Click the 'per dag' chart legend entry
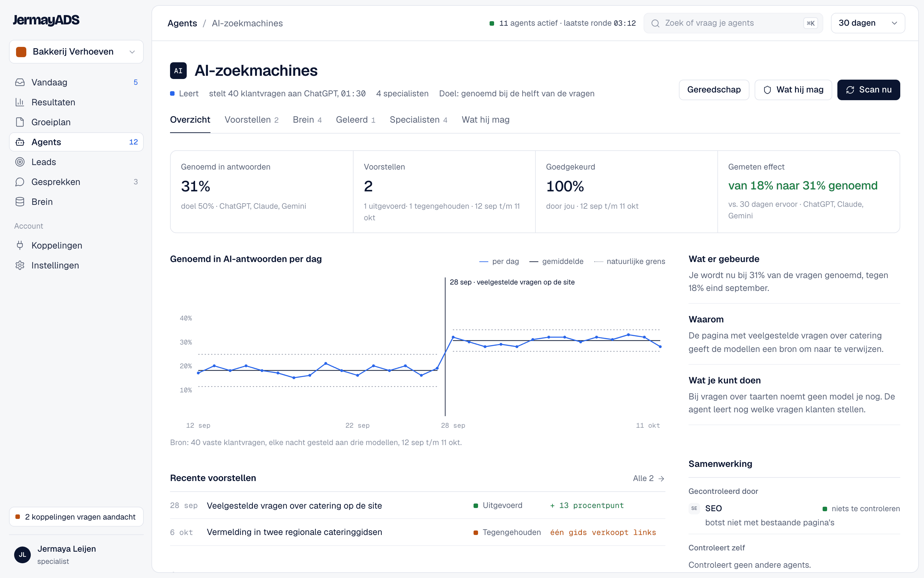 tap(499, 261)
